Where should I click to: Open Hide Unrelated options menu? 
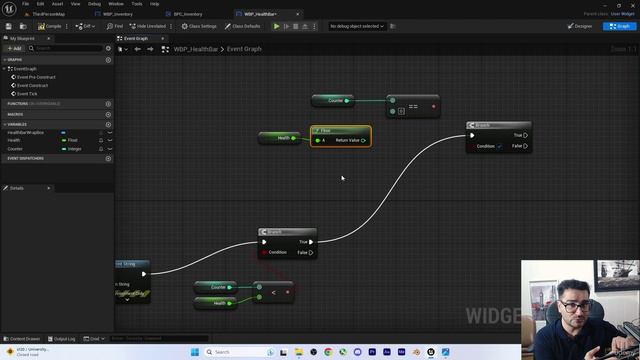(171, 26)
